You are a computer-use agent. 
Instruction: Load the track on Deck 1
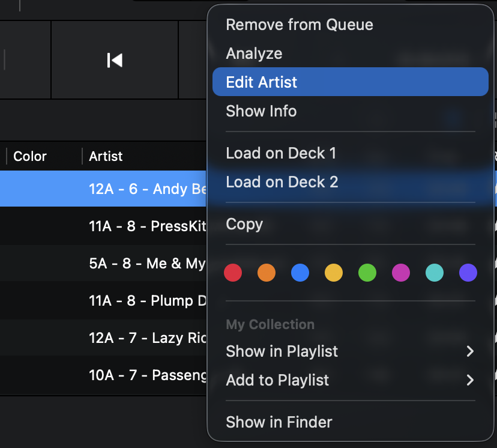pyautogui.click(x=280, y=153)
